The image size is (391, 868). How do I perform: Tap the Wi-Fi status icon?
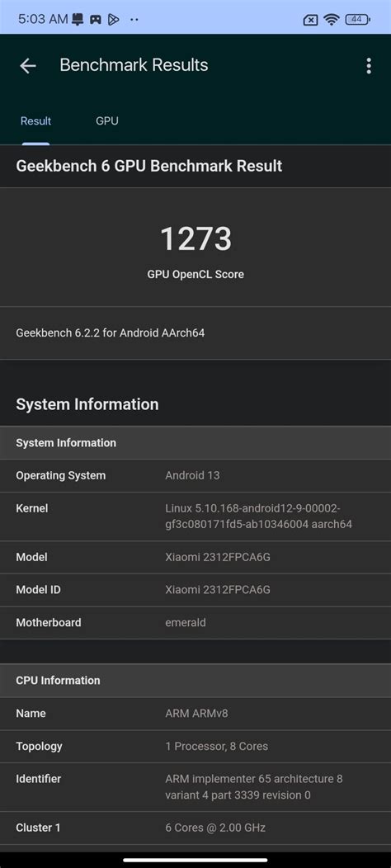tap(332, 20)
